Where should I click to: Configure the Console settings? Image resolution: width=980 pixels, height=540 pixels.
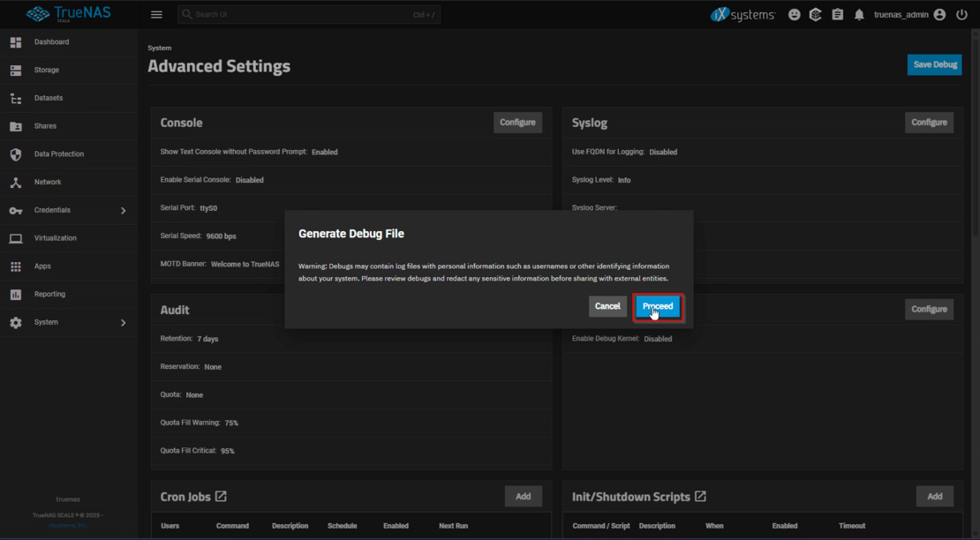517,123
